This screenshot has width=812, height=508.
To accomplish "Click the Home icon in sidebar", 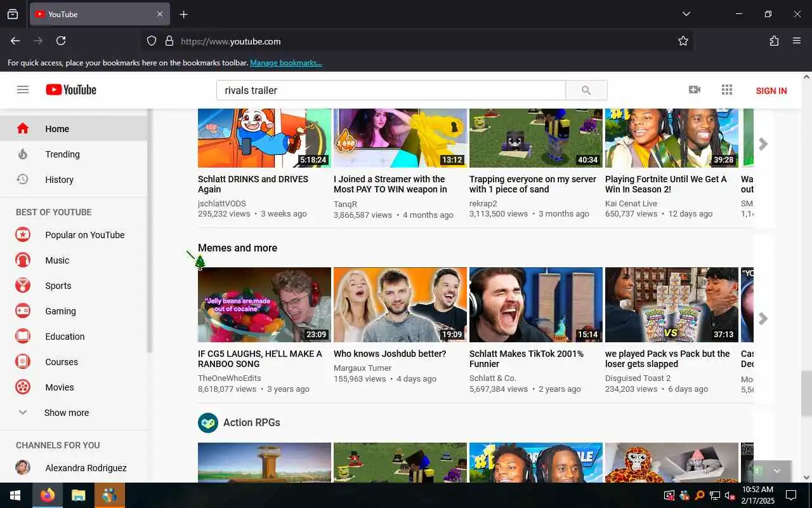I will [23, 128].
